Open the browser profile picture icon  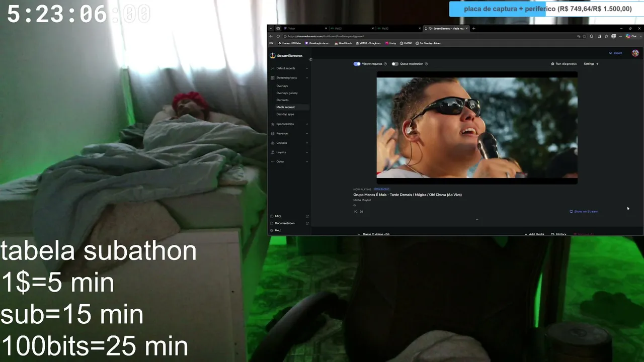pos(614,36)
